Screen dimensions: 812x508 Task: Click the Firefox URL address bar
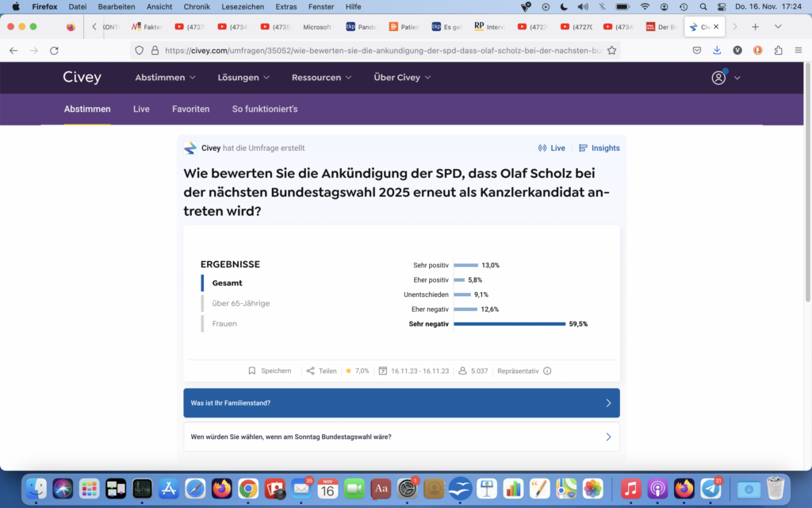point(381,50)
